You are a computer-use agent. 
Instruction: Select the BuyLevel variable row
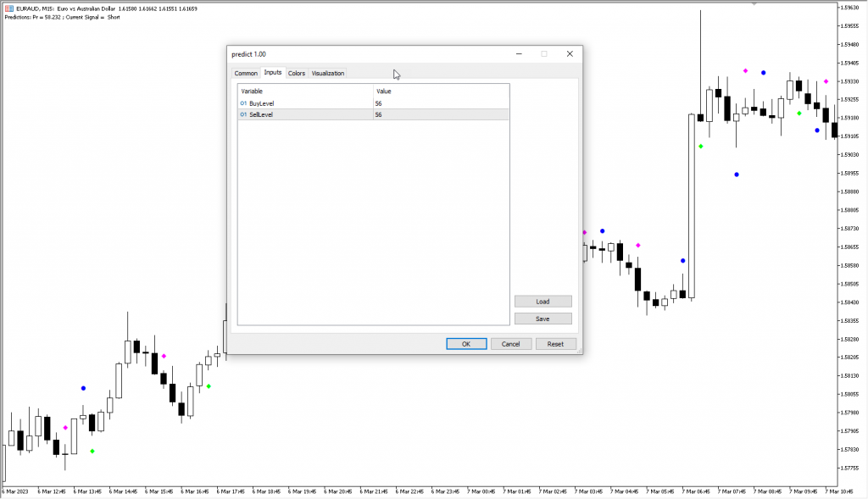tap(374, 103)
